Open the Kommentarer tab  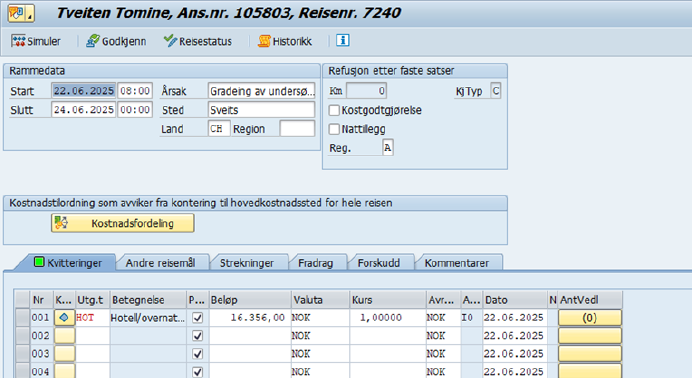pos(457,263)
